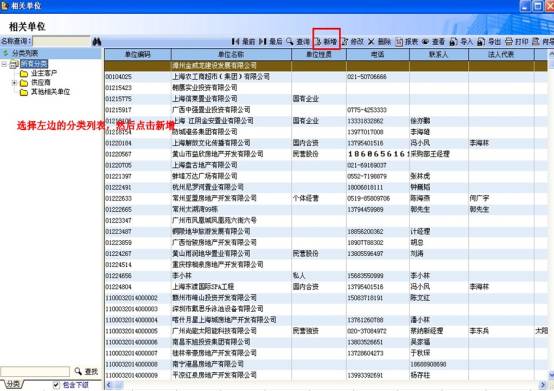The height and width of the screenshot is (391, 554).
Task: Click the 修改 (modify) toolbar button
Action: (x=353, y=42)
